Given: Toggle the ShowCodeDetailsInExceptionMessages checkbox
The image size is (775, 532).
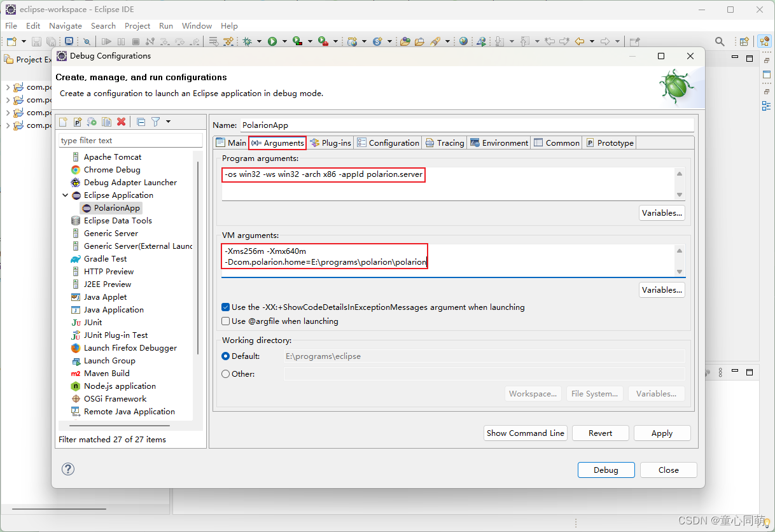Looking at the screenshot, I should click(225, 307).
